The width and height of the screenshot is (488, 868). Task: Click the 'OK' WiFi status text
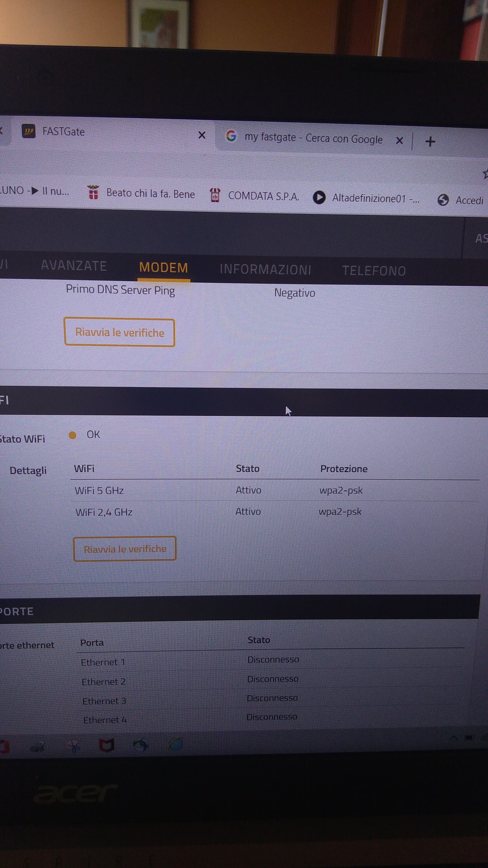point(93,435)
